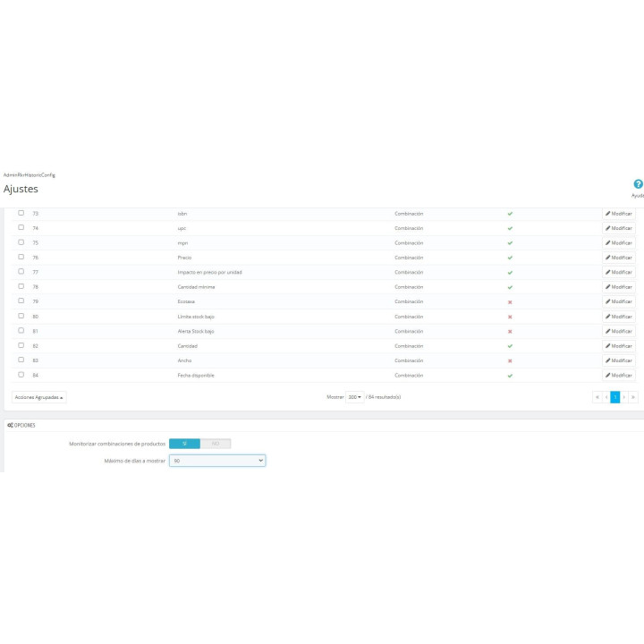Select checkbox for row 84 Fecha disponible

point(21,375)
